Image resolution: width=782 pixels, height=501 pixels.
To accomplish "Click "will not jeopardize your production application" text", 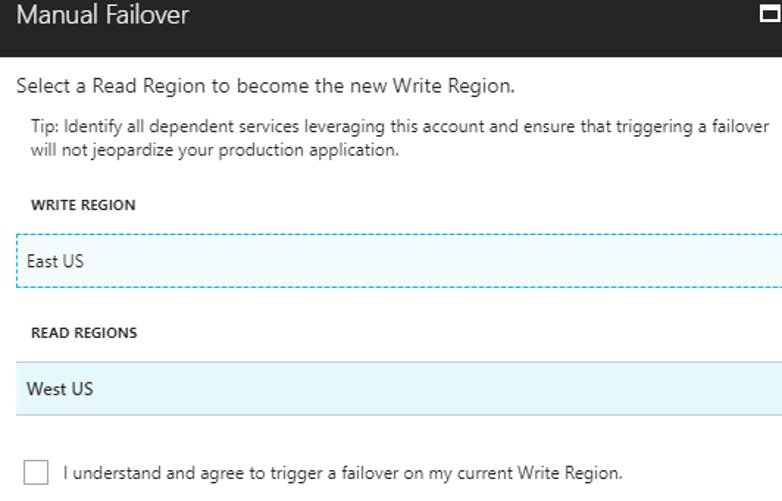I will tap(215, 150).
